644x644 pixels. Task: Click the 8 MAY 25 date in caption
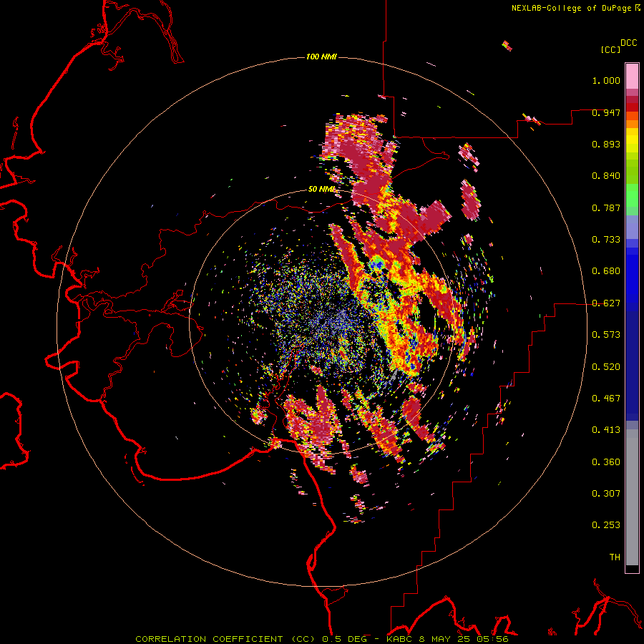pos(445,639)
